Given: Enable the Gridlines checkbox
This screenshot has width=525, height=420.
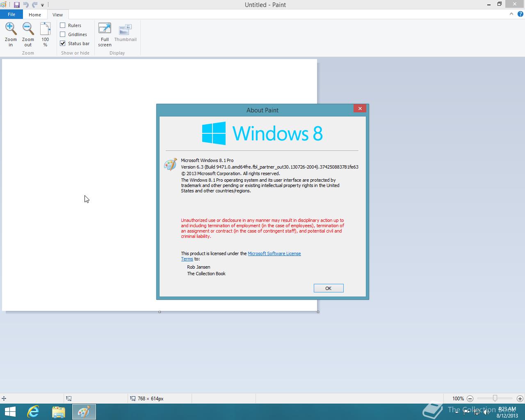Looking at the screenshot, I should pos(63,34).
